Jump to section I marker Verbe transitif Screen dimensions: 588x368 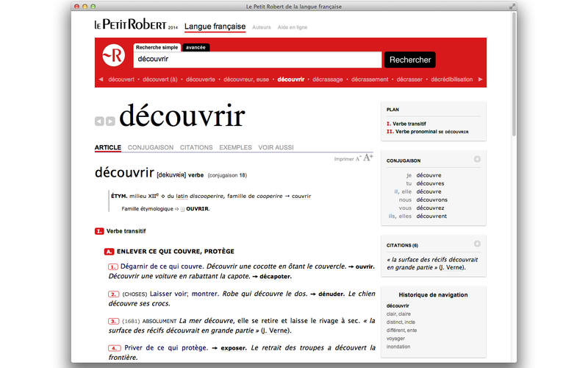tap(99, 231)
